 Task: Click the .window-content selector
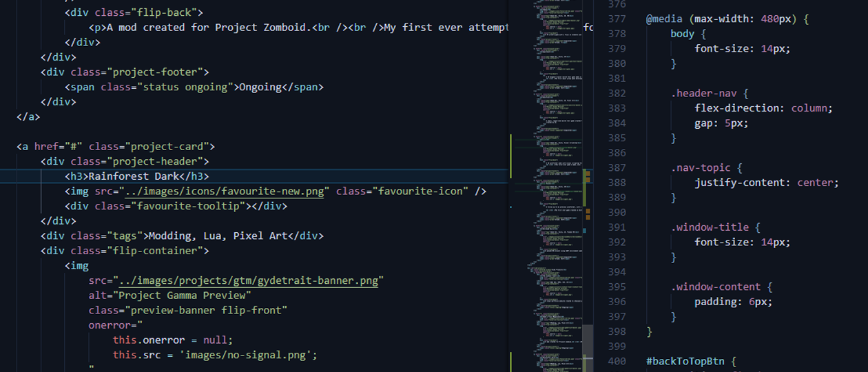point(715,287)
